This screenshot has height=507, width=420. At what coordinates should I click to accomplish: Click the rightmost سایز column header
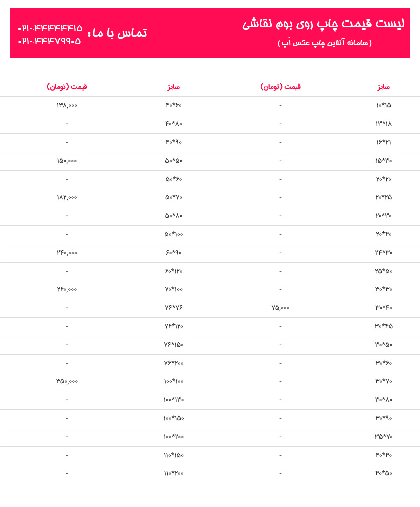[383, 87]
